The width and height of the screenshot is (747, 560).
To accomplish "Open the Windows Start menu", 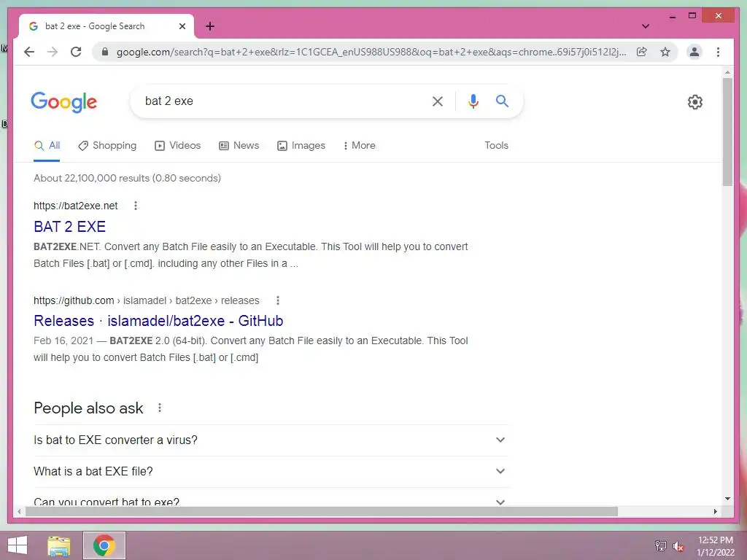I will (x=18, y=545).
